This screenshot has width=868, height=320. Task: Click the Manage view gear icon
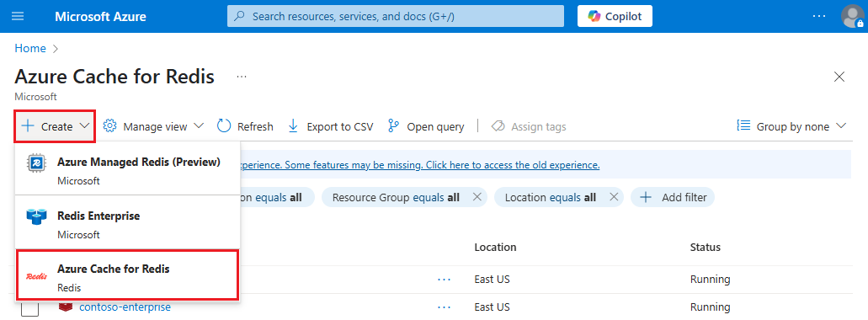point(110,126)
